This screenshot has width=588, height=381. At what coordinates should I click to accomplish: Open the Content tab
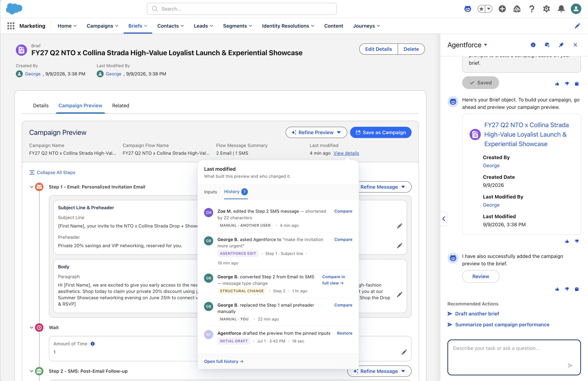coord(334,26)
